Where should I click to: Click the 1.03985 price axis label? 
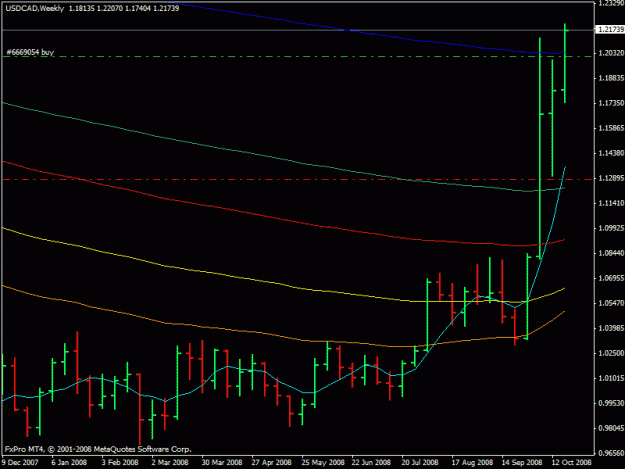point(611,328)
